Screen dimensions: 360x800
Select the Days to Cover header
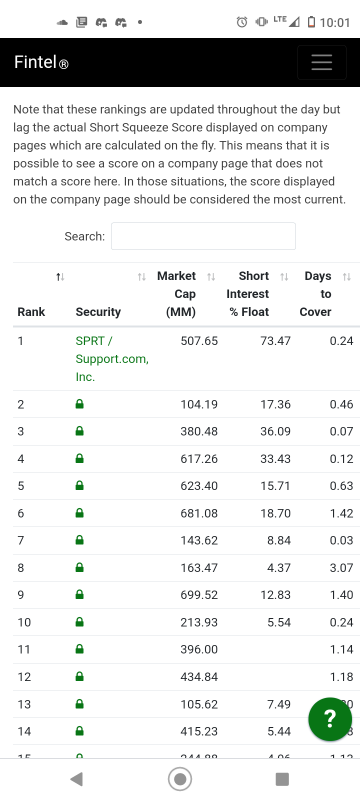[x=316, y=294]
